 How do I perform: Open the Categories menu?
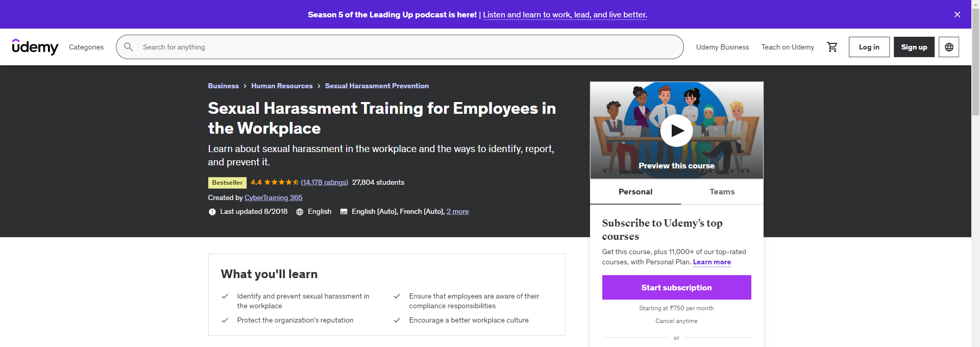[x=86, y=47]
